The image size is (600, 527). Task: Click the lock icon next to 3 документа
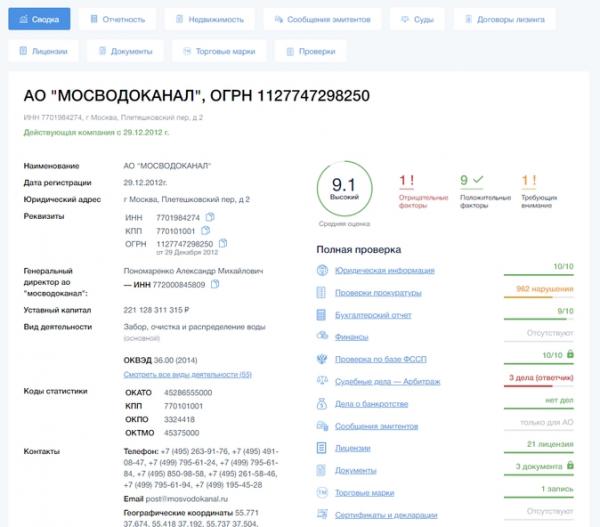click(x=570, y=465)
